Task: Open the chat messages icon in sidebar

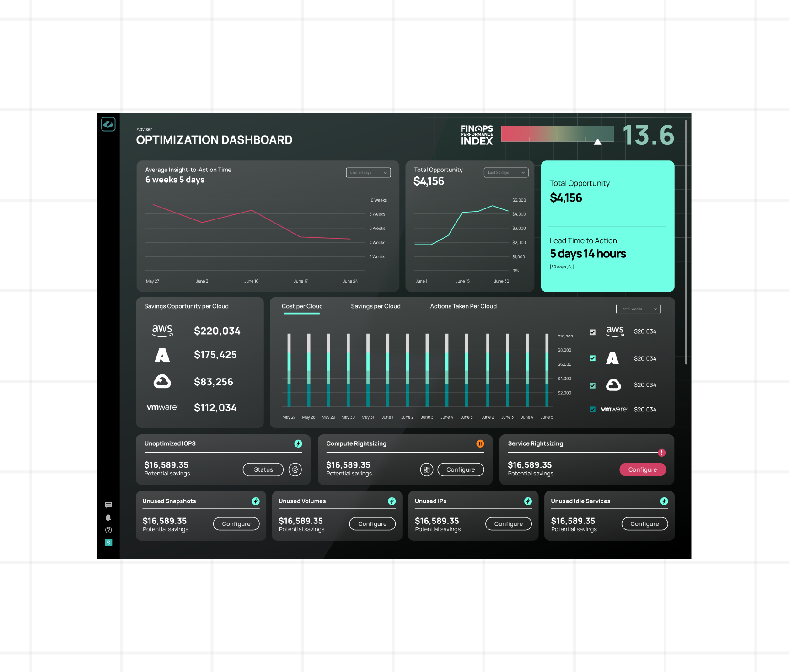Action: (108, 505)
